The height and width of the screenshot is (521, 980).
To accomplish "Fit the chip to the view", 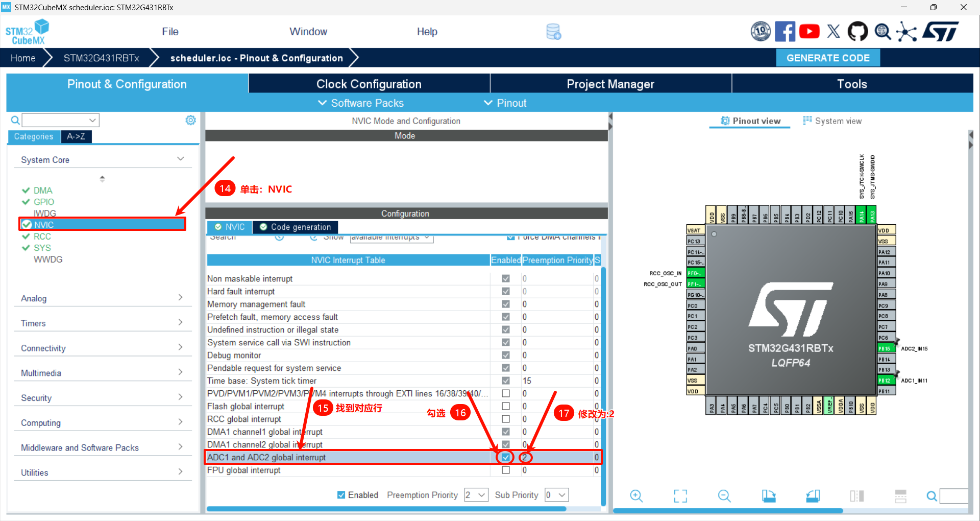I will point(680,496).
